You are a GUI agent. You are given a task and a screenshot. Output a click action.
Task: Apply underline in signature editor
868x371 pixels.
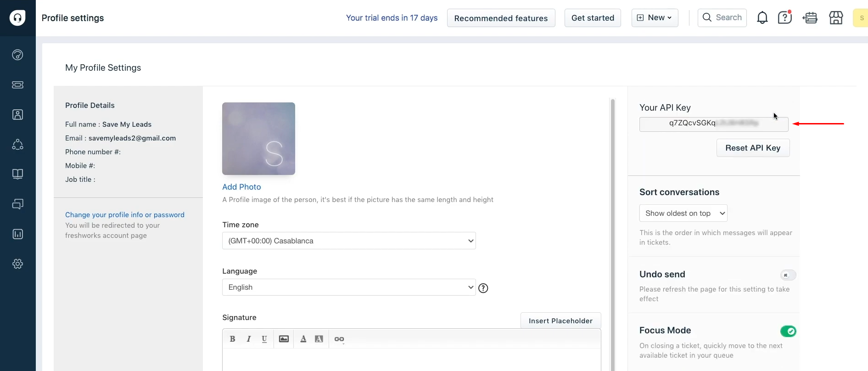[264, 339]
